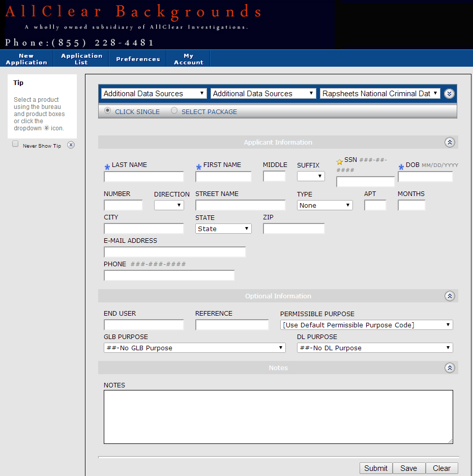Collapse the Notes section chevron

[450, 368]
